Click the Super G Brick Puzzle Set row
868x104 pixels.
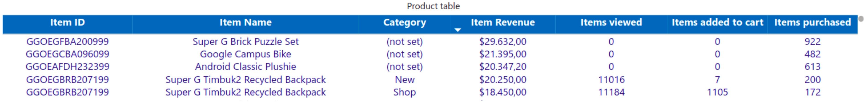point(245,42)
